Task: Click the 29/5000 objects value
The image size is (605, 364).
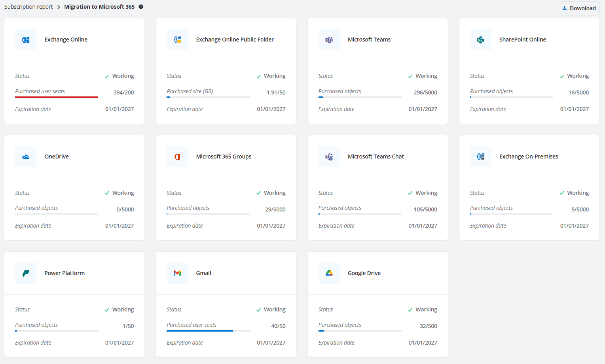Action: pos(275,209)
